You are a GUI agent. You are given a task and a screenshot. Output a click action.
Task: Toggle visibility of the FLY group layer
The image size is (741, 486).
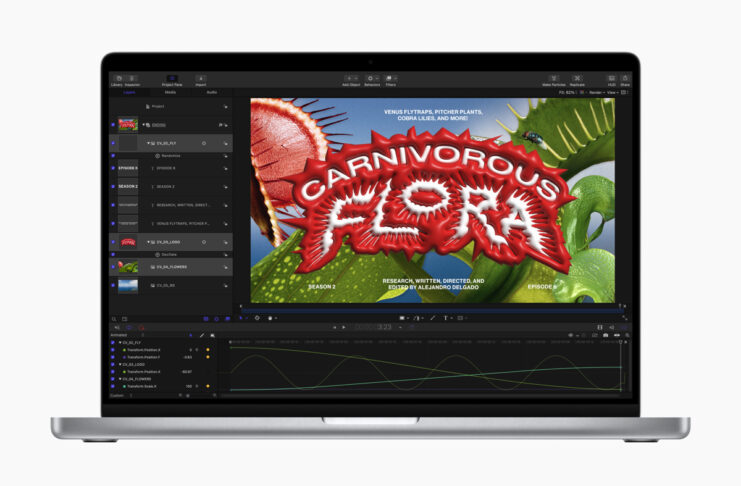(x=113, y=143)
